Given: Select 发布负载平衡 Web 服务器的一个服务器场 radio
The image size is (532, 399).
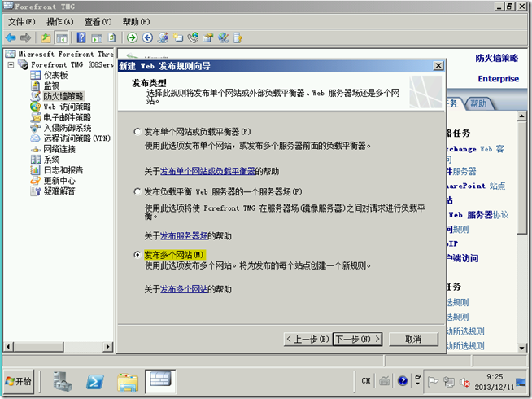Looking at the screenshot, I should click(137, 192).
